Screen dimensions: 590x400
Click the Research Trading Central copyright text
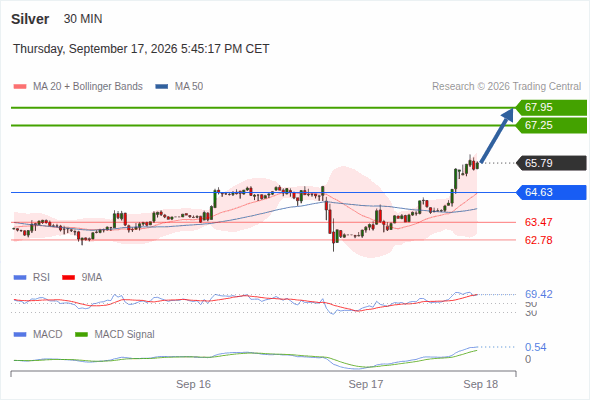point(506,87)
